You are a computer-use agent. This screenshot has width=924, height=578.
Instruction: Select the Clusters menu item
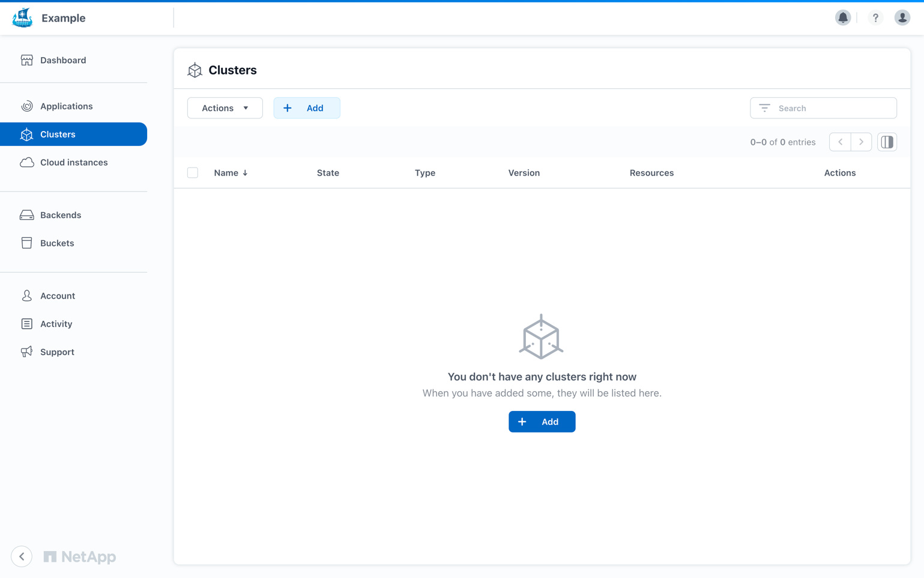(x=74, y=135)
